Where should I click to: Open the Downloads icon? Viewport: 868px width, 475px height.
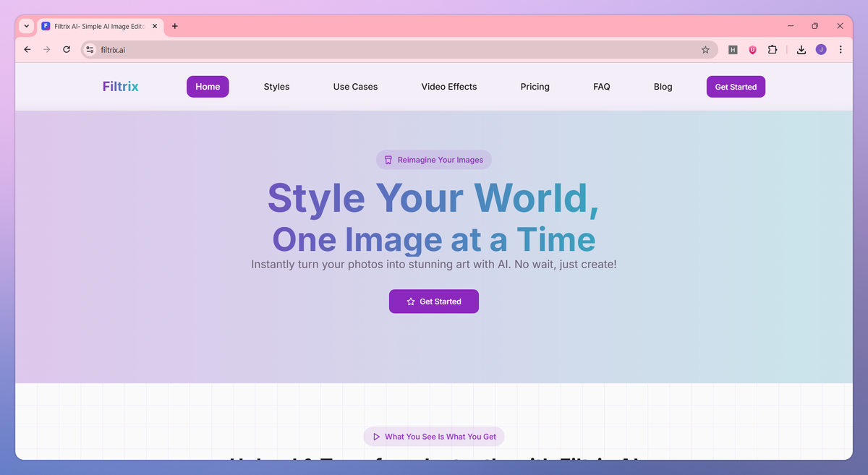click(x=801, y=50)
